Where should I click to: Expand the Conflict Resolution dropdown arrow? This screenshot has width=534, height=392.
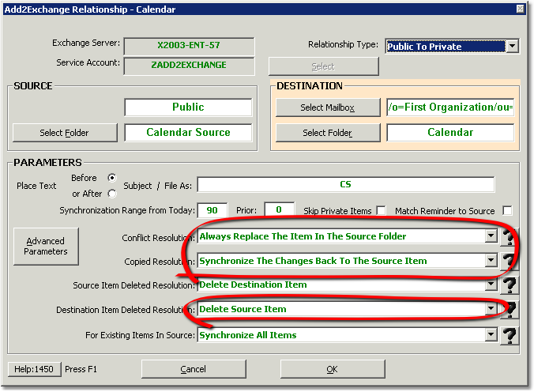pyautogui.click(x=491, y=236)
